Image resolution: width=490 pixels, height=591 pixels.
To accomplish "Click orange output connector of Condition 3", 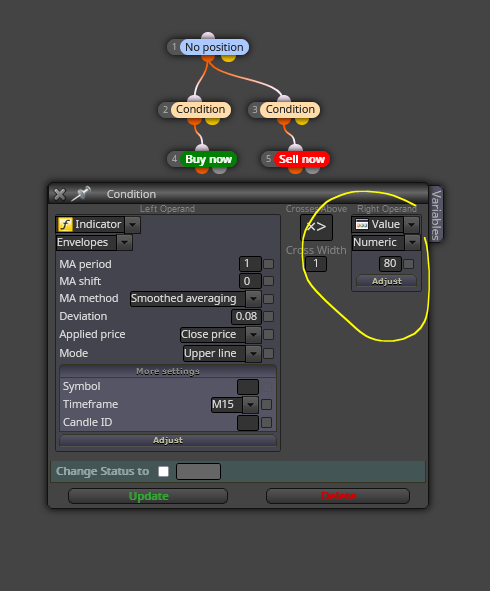I will [284, 121].
